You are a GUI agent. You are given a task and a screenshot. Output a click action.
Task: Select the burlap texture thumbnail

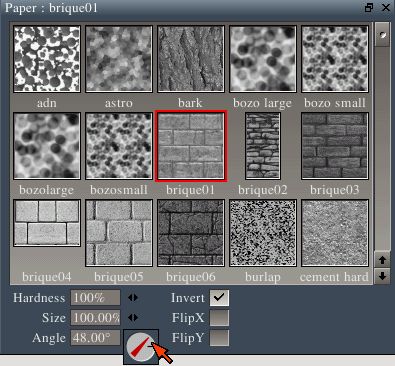(263, 233)
